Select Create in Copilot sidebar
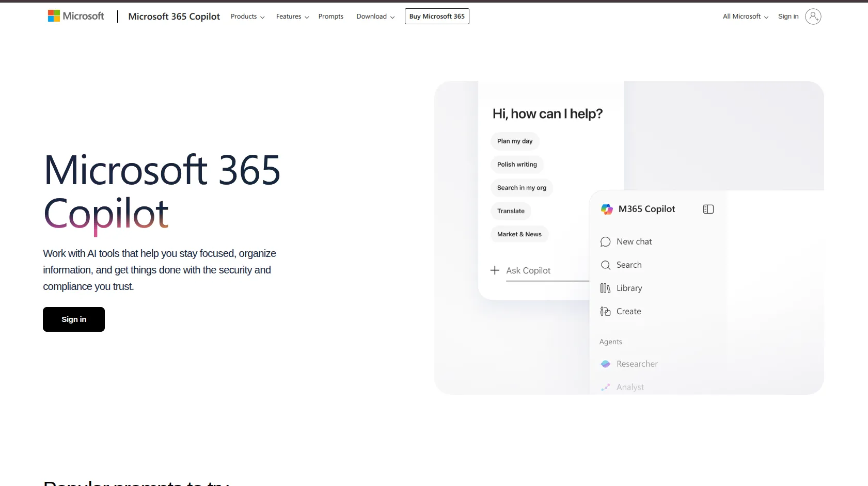 [629, 312]
